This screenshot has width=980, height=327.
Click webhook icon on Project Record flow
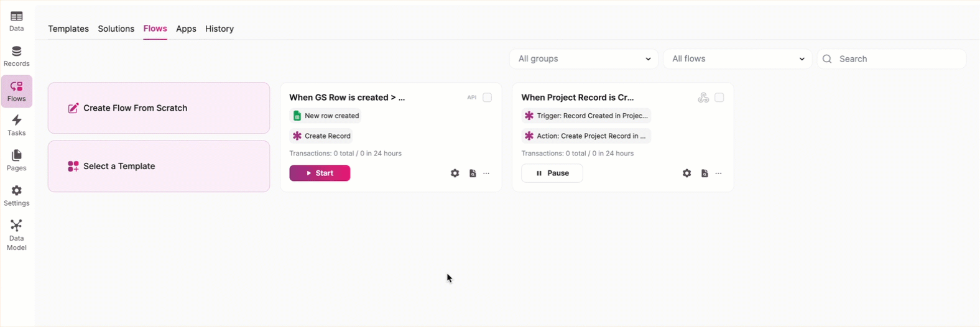[x=703, y=98]
